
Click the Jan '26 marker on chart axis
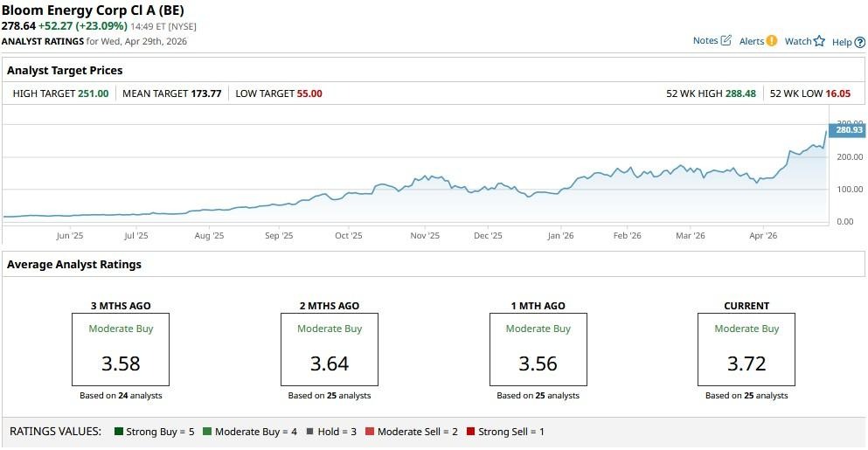560,236
